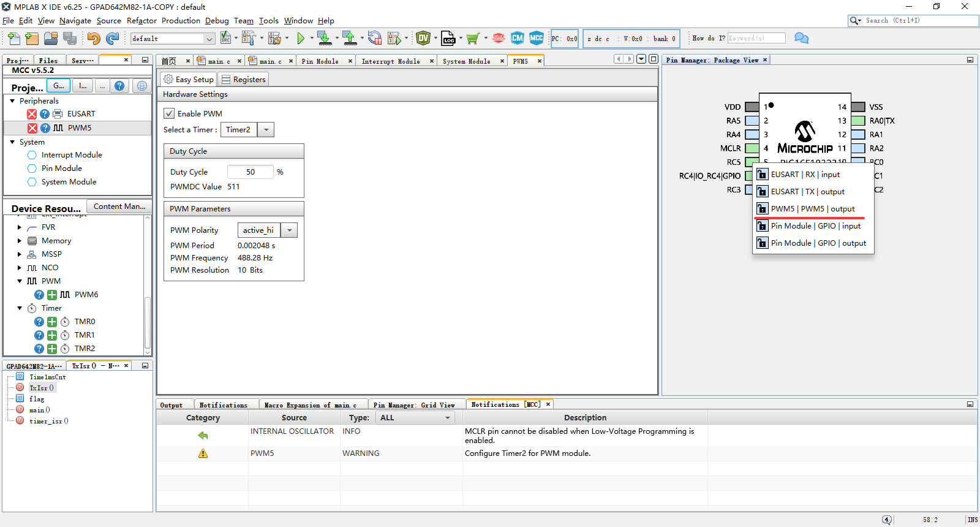Collapse the System tree node
The image size is (980, 527).
point(12,142)
